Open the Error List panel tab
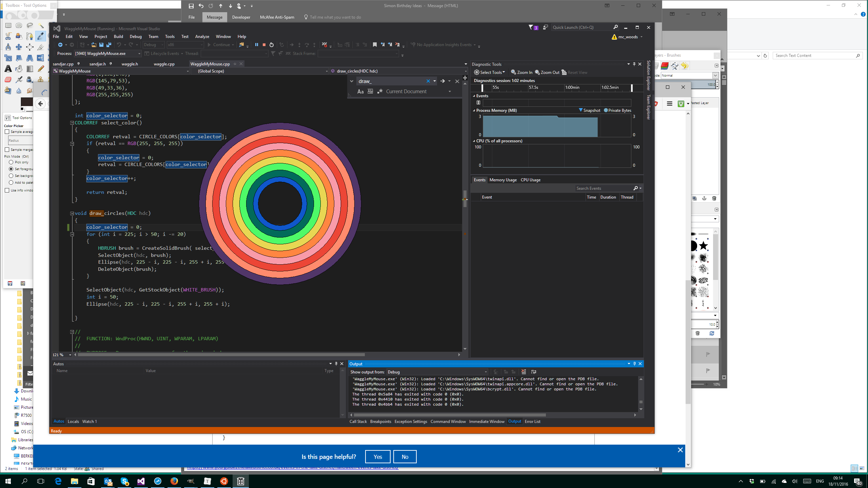 click(532, 421)
